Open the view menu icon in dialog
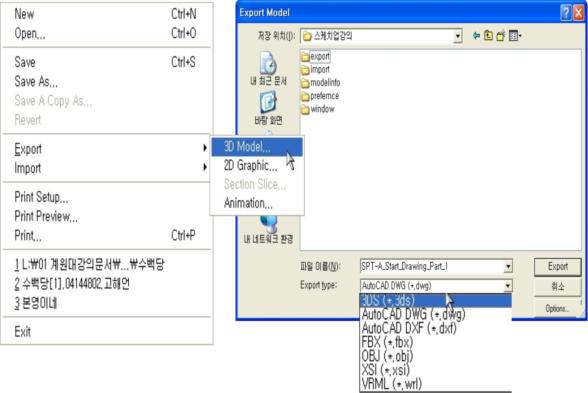The width and height of the screenshot is (588, 393). coord(515,36)
